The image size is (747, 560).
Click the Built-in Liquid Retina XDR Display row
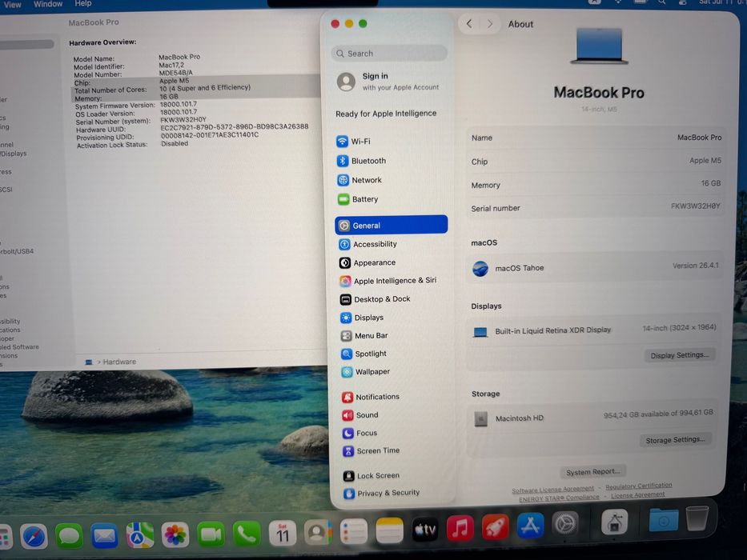pos(594,330)
